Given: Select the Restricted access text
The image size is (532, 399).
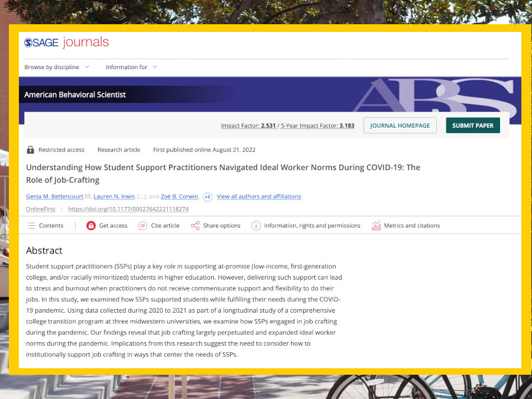Looking at the screenshot, I should pyautogui.click(x=61, y=150).
